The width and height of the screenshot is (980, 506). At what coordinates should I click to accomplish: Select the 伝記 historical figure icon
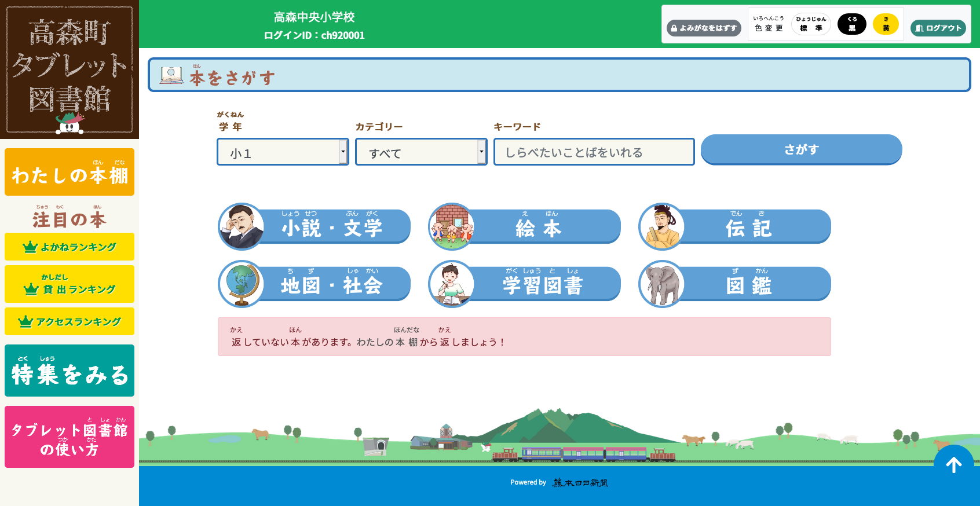(662, 226)
